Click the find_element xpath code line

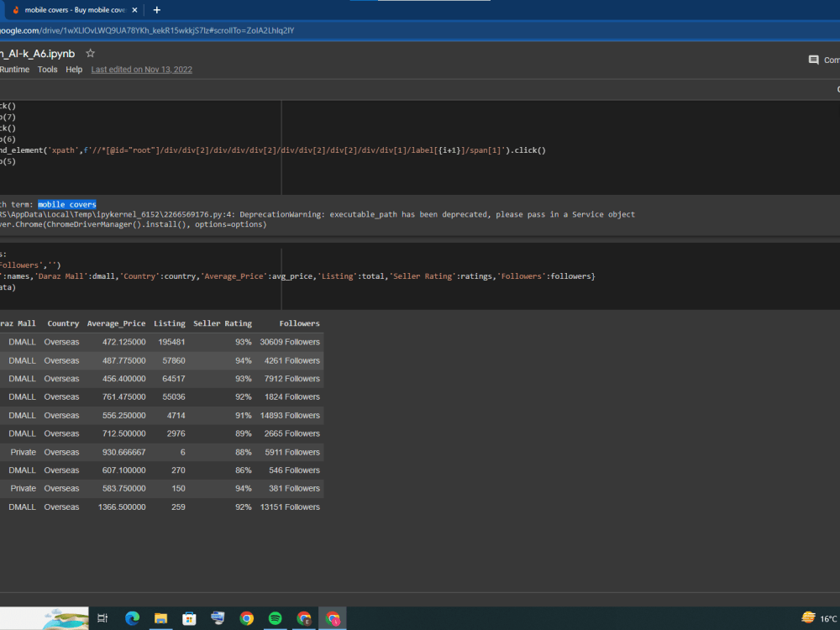tap(273, 150)
